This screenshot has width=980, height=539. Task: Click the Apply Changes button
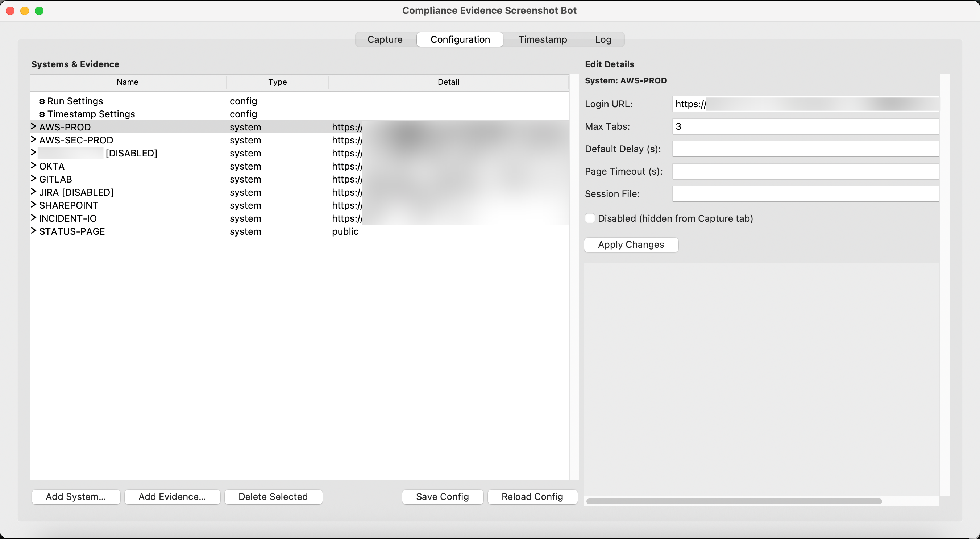[631, 245]
